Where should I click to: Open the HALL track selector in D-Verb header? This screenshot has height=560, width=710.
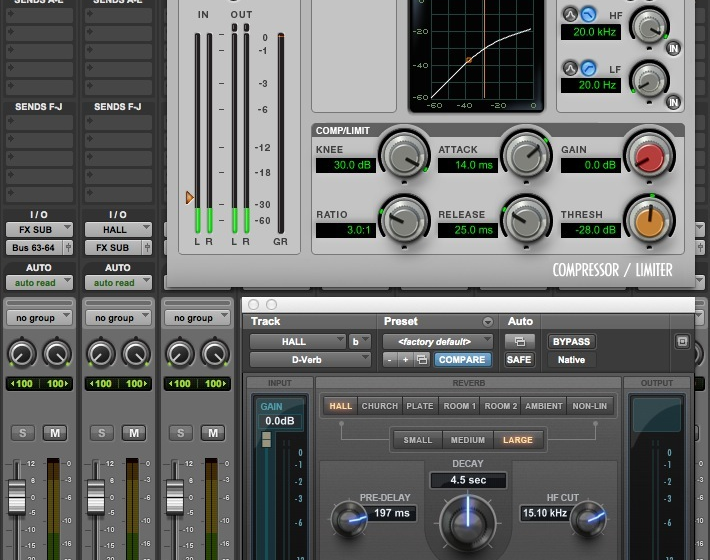pos(297,341)
